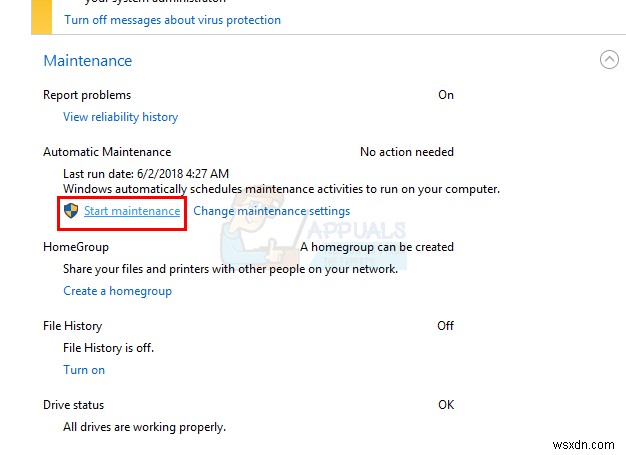Select the Drive status label

pyautogui.click(x=73, y=405)
